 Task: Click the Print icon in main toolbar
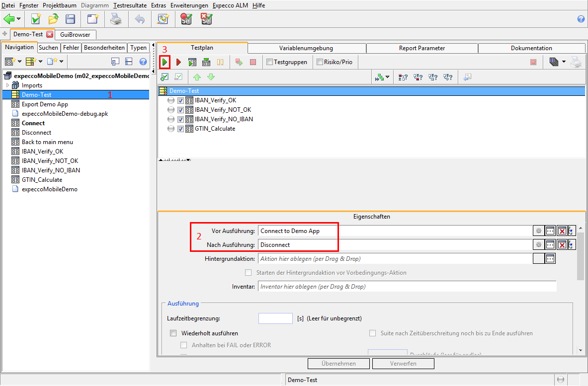115,19
